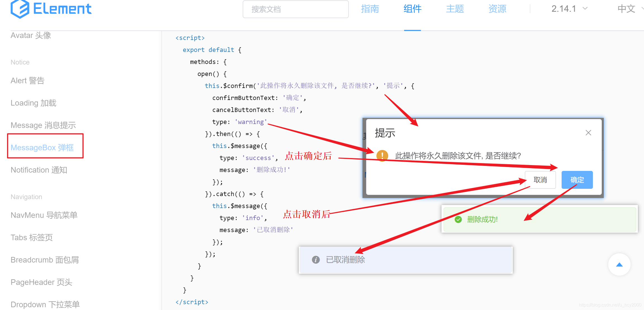Open Avatar 头像 in sidebar
This screenshot has height=310, width=644.
[x=31, y=35]
